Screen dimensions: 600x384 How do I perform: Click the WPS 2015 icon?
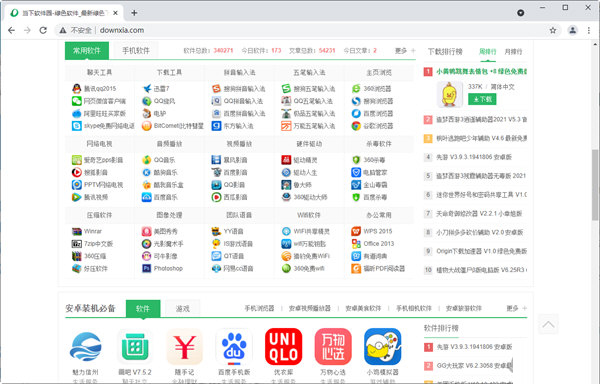pos(356,231)
